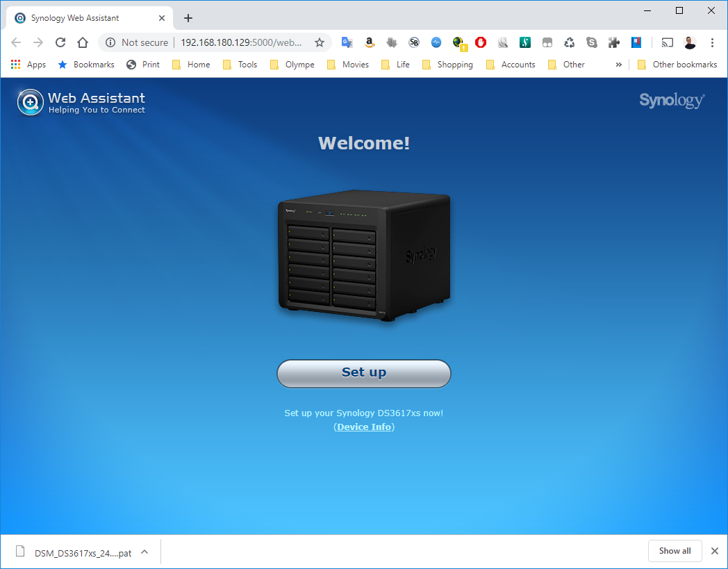Open the Shopping bookmarks folder

pyautogui.click(x=447, y=65)
